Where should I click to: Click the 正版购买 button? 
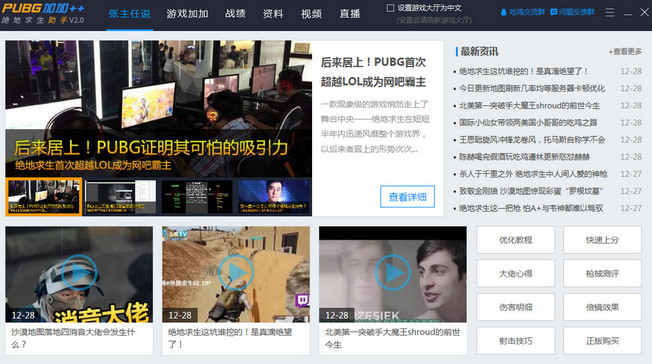[x=602, y=341]
